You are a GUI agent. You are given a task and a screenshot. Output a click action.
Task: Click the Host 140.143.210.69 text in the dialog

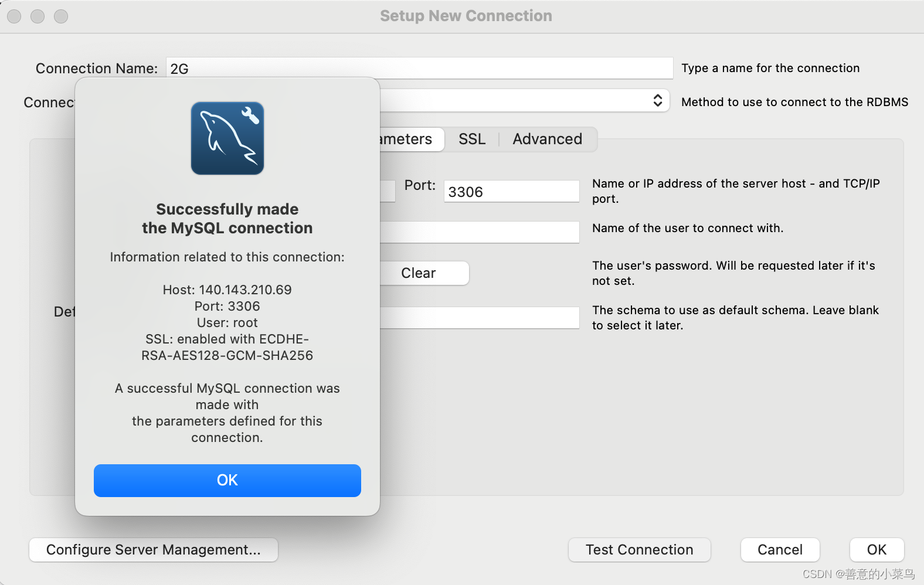tap(227, 290)
